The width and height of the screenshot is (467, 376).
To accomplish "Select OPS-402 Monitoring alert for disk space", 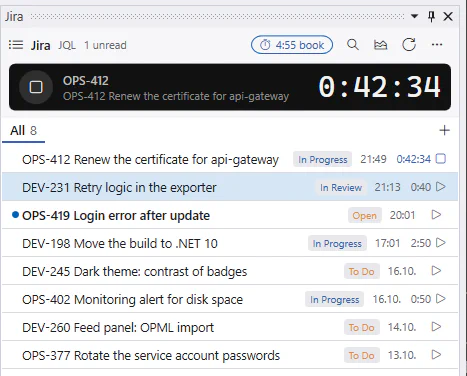I will click(230, 299).
